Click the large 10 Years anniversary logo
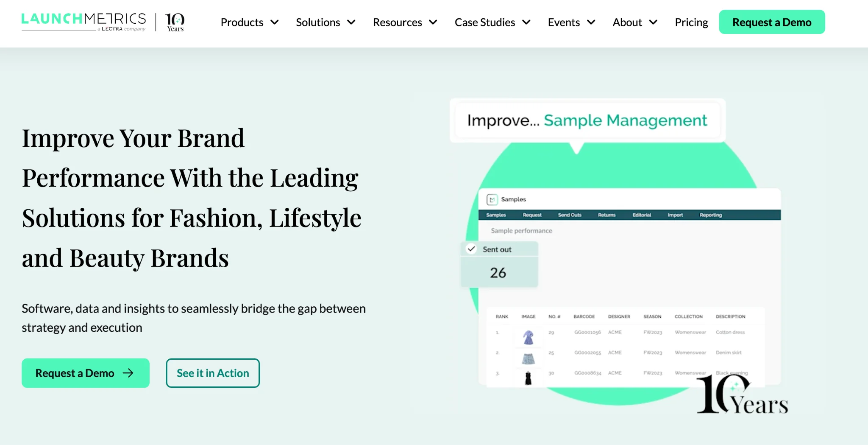Image resolution: width=868 pixels, height=445 pixels. click(742, 395)
